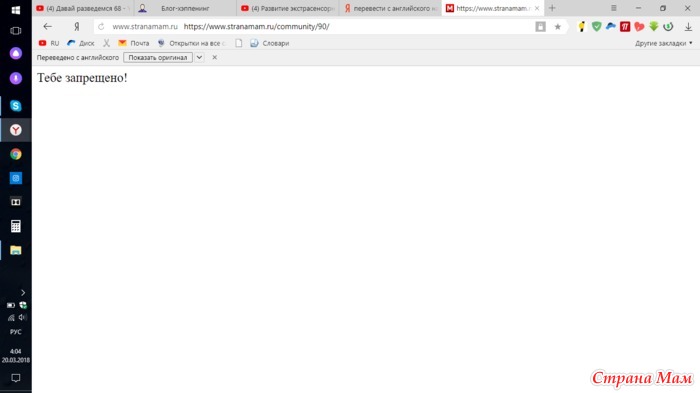Switch to the Блог-хэппенинг tab
This screenshot has height=393, width=700.
click(185, 8)
